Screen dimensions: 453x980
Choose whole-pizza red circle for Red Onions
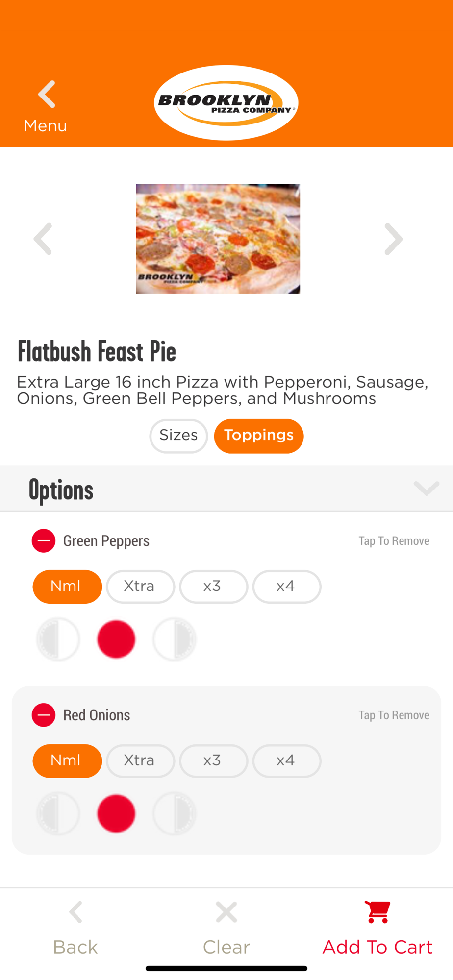(116, 814)
